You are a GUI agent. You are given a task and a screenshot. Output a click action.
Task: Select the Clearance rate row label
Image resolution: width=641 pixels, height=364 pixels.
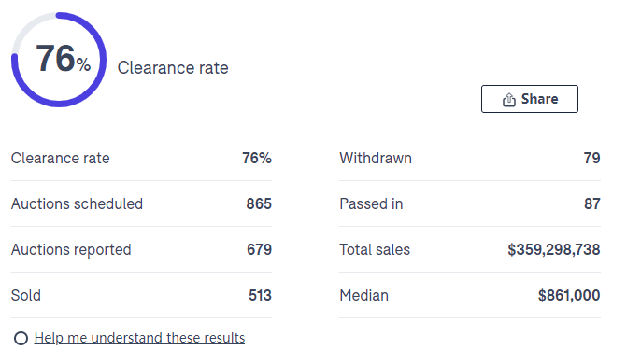click(61, 158)
